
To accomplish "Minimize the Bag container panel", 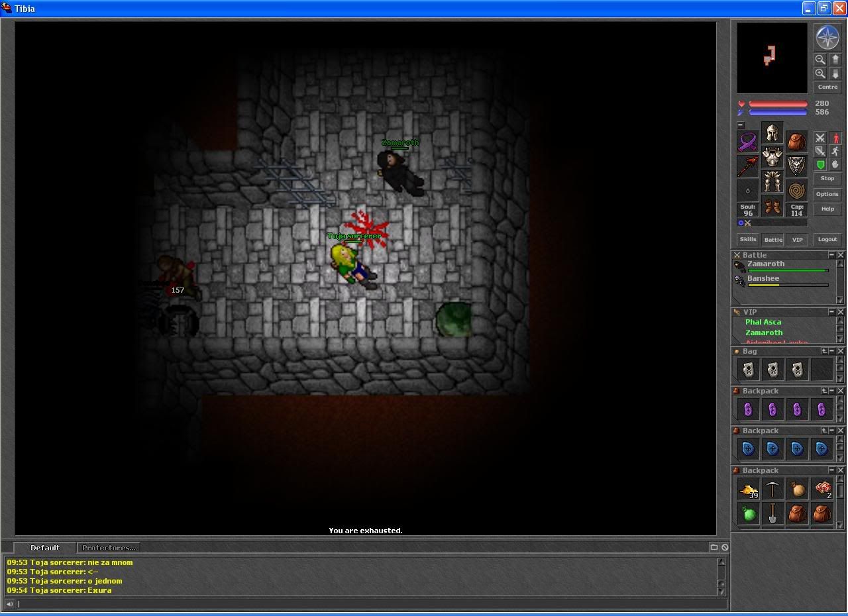I will click(x=831, y=351).
